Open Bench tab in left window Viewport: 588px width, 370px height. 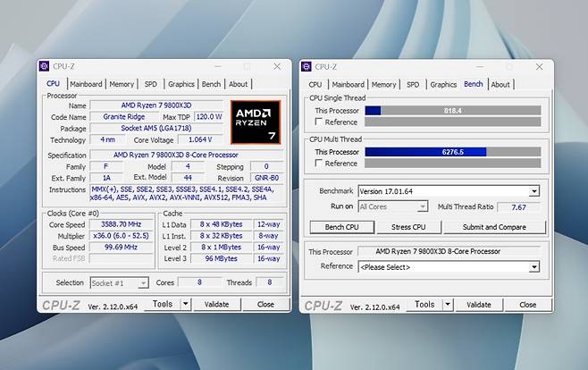211,84
